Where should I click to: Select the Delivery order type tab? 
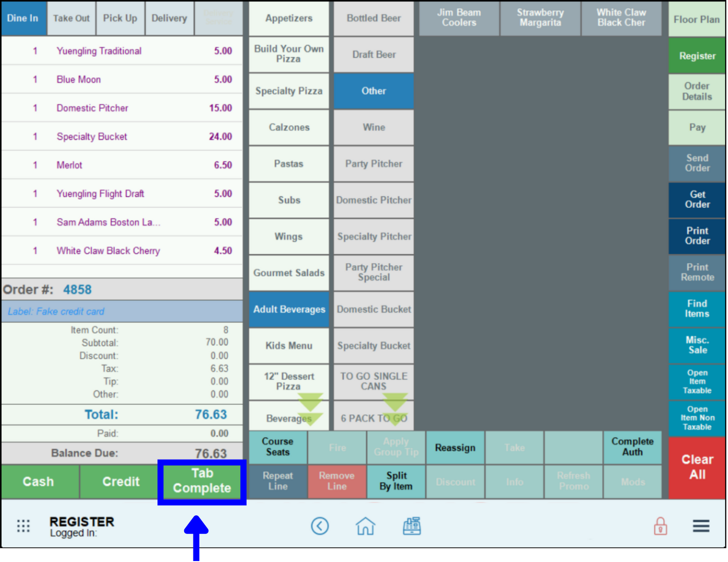coord(169,18)
